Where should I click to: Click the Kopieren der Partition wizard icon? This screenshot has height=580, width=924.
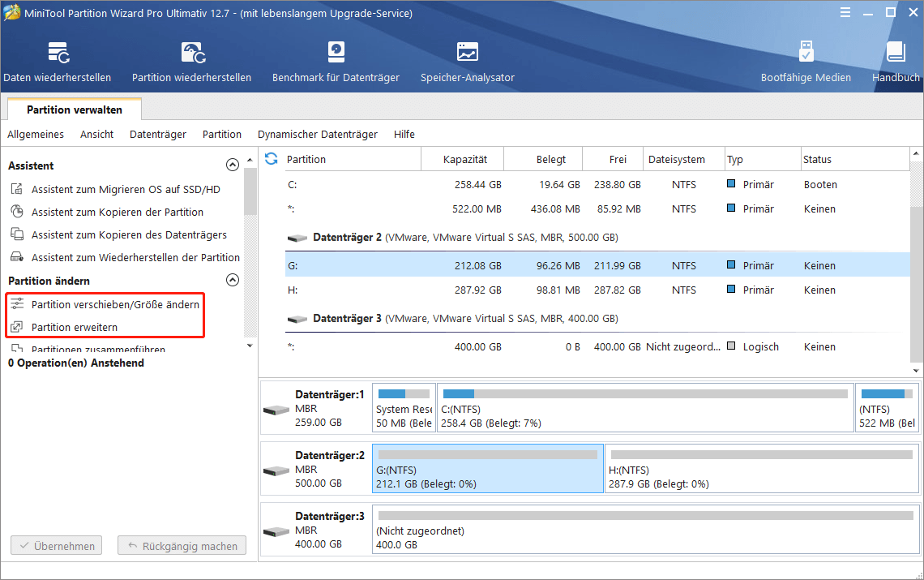pos(17,211)
